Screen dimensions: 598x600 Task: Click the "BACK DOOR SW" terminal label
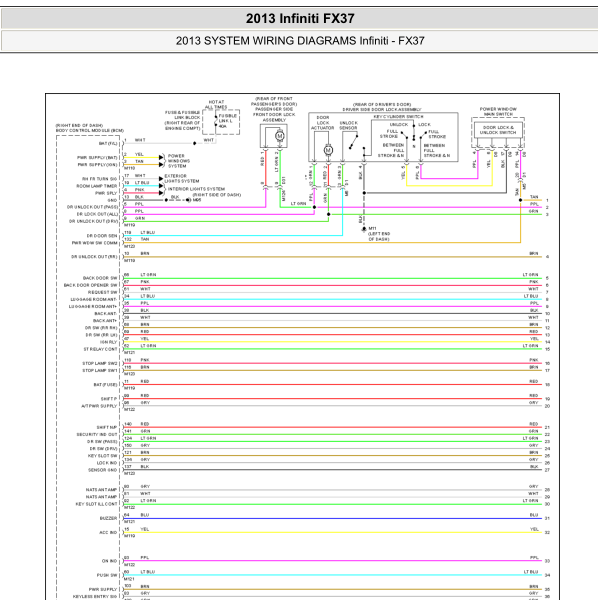100,278
